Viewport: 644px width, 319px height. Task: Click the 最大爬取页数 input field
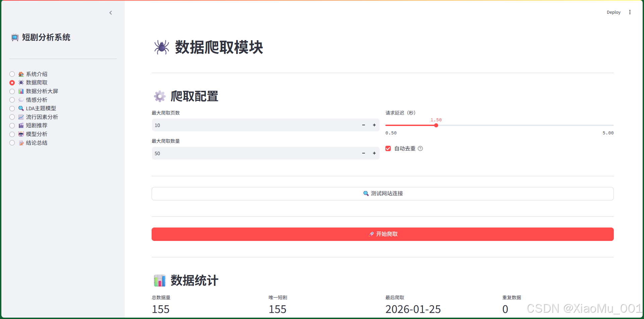click(x=255, y=125)
